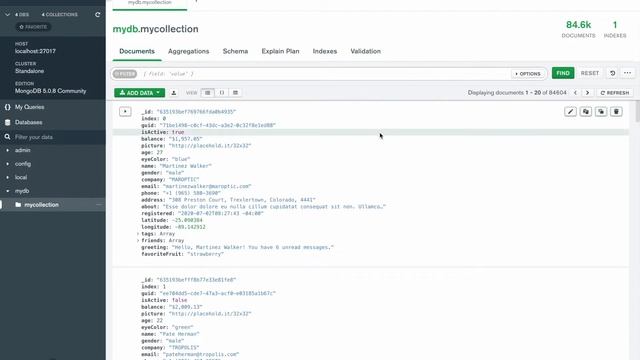The image size is (640, 360).
Task: Delete the first document with trash icon
Action: (616, 111)
